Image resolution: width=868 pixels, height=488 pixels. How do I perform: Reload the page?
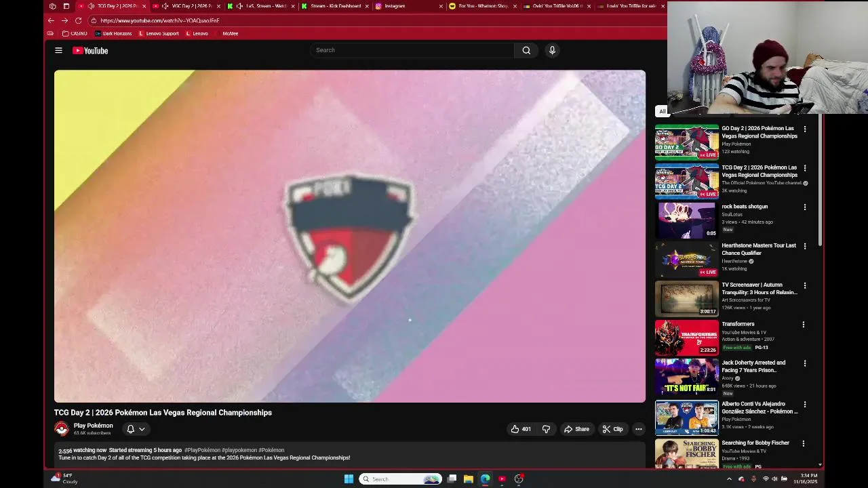click(x=78, y=20)
